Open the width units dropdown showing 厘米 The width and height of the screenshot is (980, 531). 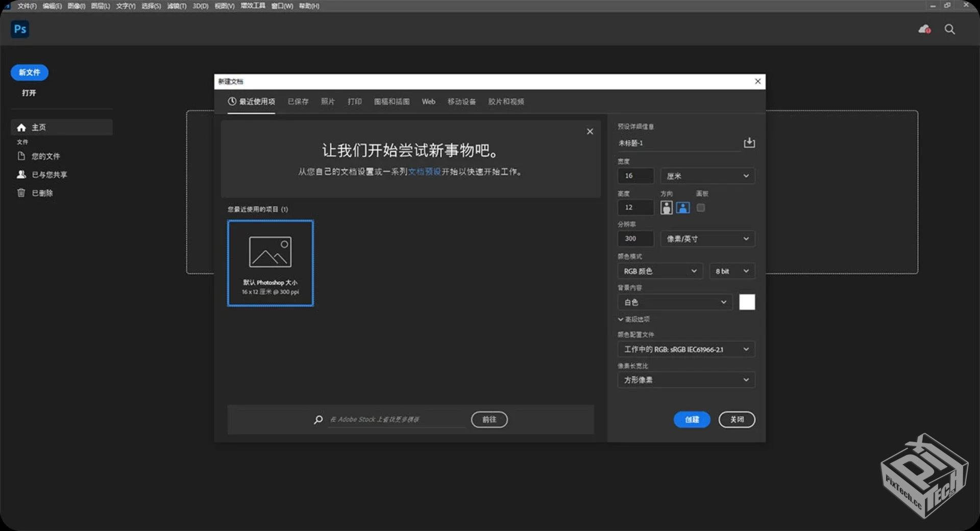click(707, 176)
